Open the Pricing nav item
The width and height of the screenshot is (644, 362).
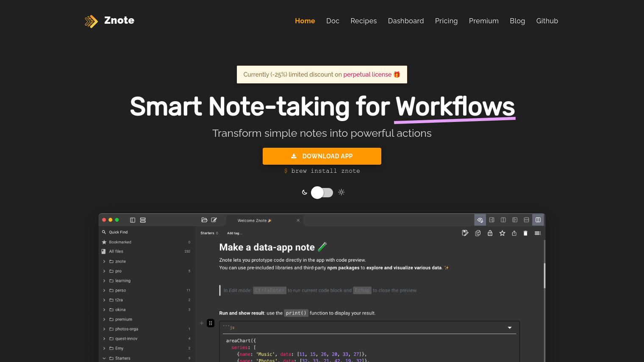pyautogui.click(x=446, y=21)
